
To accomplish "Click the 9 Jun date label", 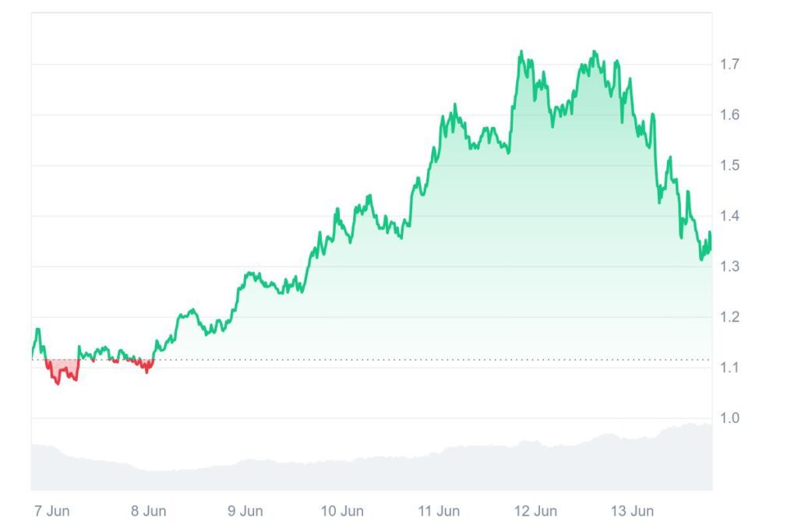I will [x=245, y=511].
